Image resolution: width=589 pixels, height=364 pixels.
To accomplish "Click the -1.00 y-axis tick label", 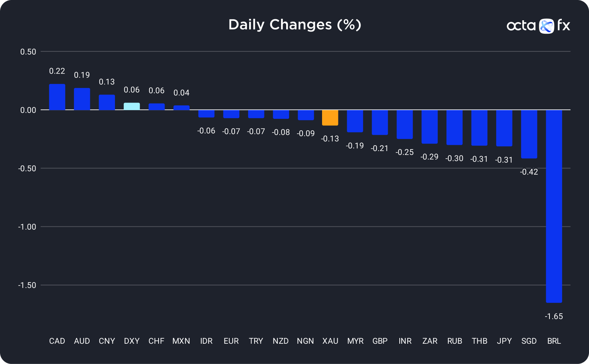I will tap(27, 227).
